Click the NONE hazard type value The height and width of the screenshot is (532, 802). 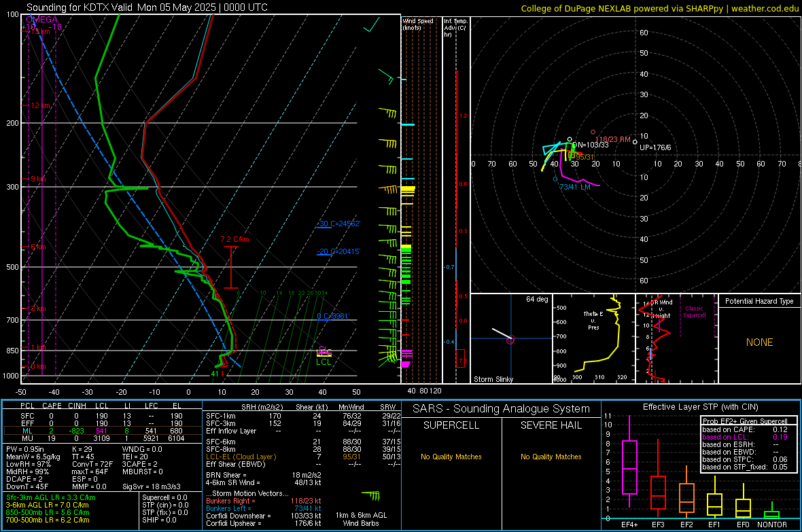tap(759, 342)
